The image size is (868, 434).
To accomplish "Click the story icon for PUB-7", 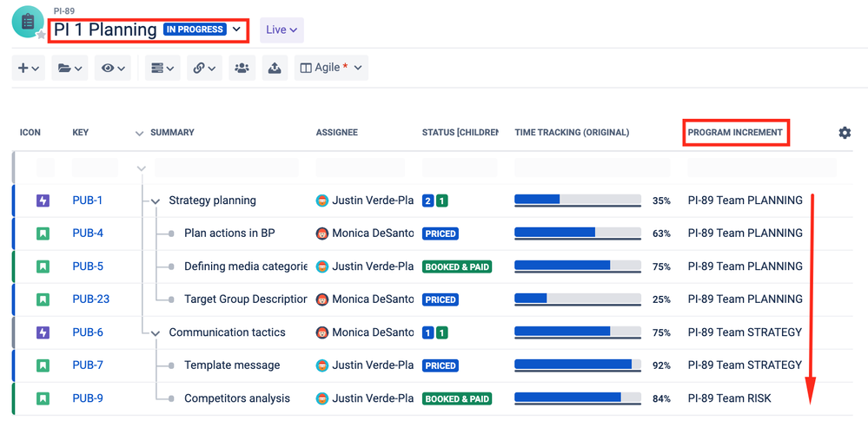I will click(43, 365).
